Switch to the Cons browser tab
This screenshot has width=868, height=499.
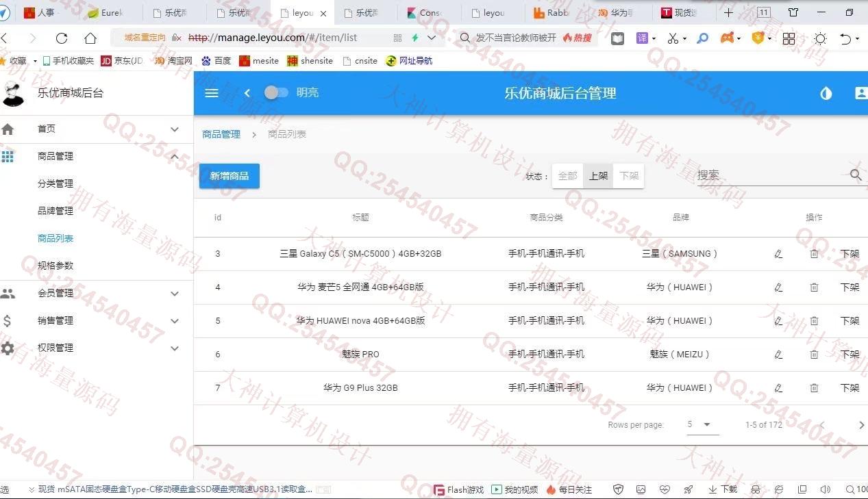[x=424, y=12]
